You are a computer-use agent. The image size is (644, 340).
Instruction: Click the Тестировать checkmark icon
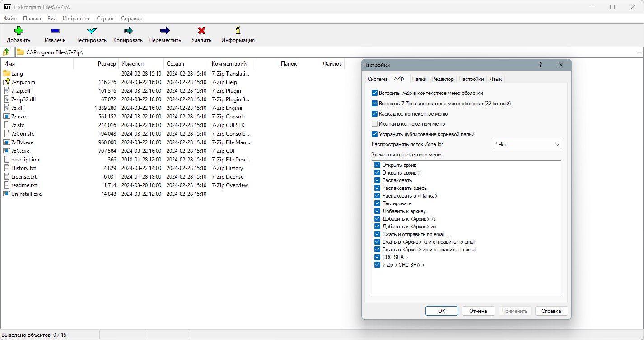(x=92, y=31)
